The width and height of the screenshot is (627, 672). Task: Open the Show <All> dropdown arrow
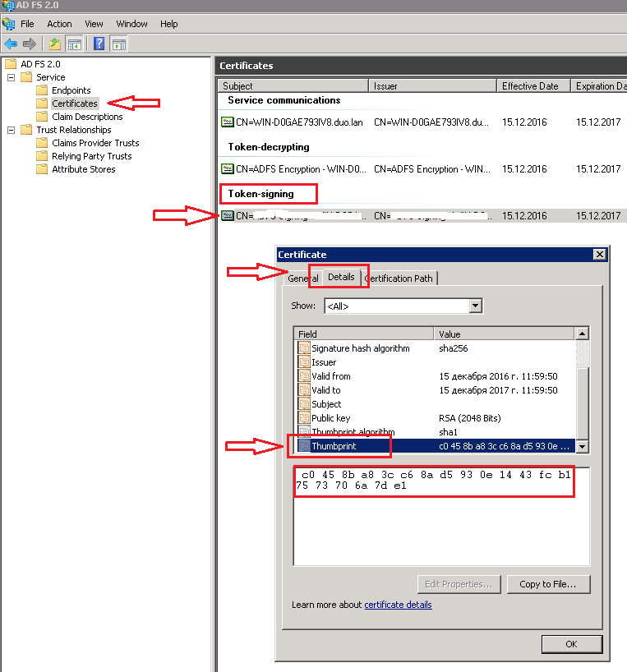475,306
